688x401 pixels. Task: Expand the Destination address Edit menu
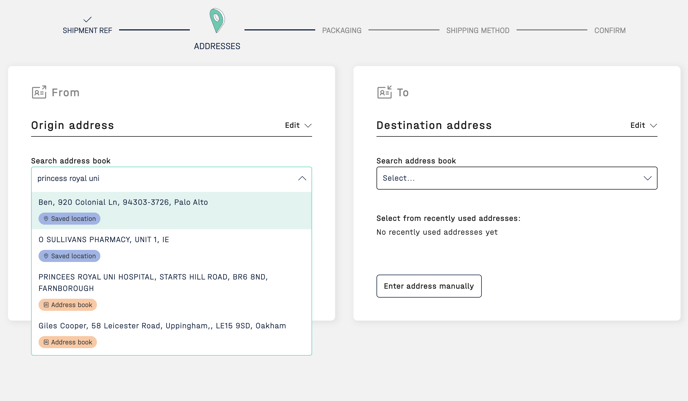click(643, 125)
